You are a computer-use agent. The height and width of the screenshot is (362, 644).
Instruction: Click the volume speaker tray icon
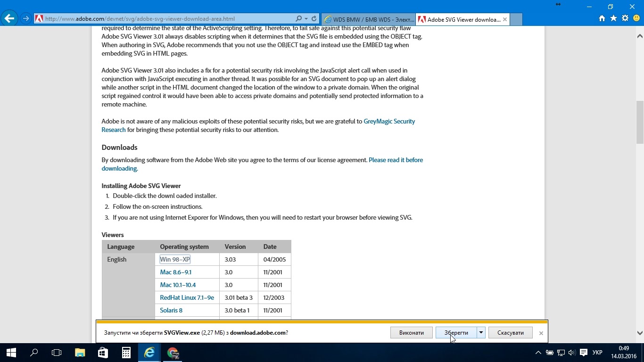[572, 353]
